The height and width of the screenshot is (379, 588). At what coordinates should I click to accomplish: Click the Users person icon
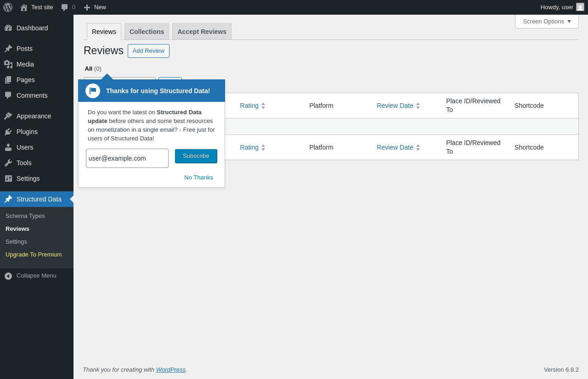click(x=8, y=147)
